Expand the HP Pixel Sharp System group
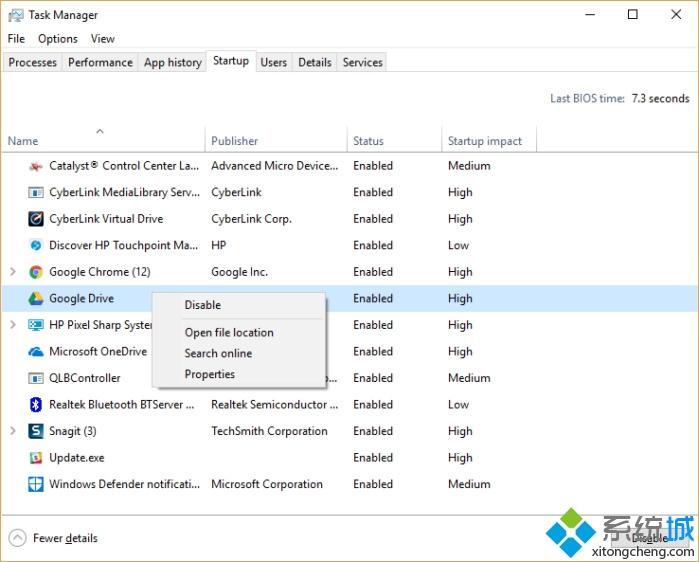 coord(13,324)
